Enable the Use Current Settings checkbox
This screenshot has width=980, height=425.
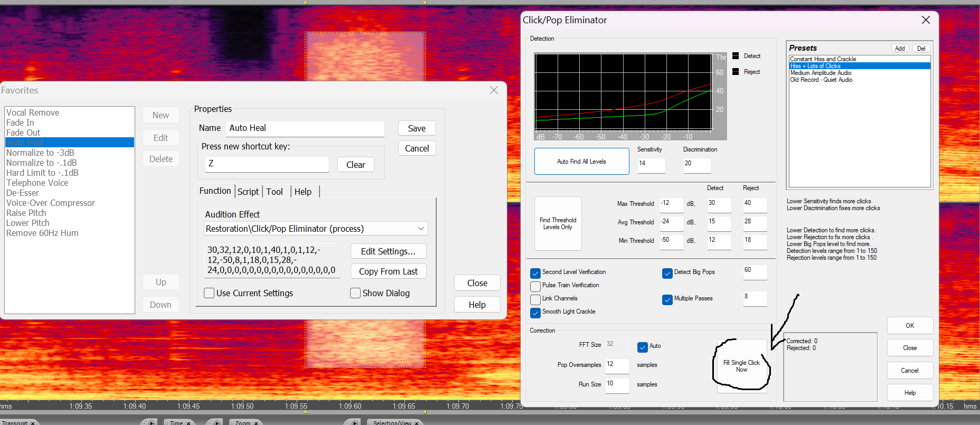[209, 293]
